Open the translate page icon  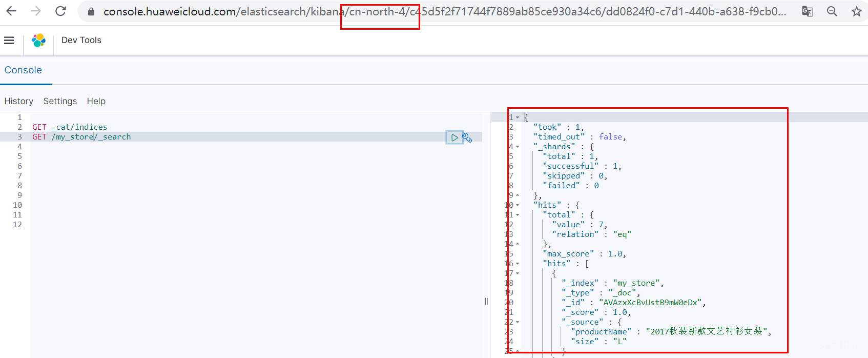808,11
